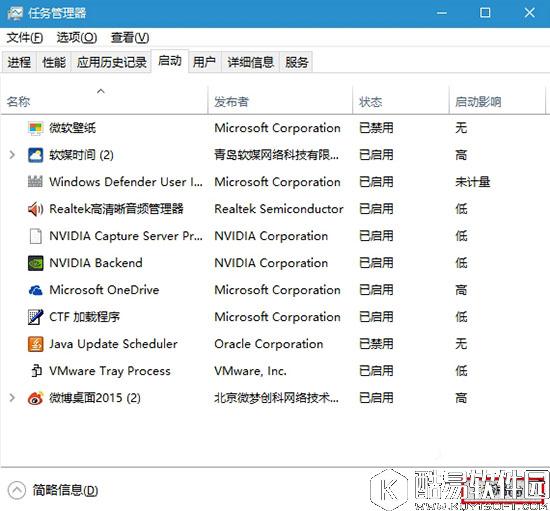Switch to the 用户 tab
Image resolution: width=550 pixels, height=511 pixels.
coord(204,62)
